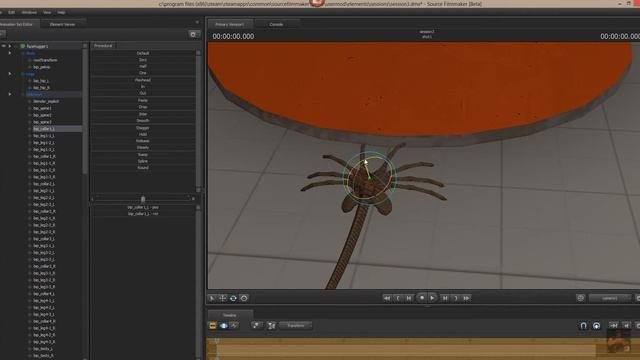Viewport: 640px width, 360px height.
Task: Click the tool icon left of Transform dropdown
Action: click(x=271, y=325)
